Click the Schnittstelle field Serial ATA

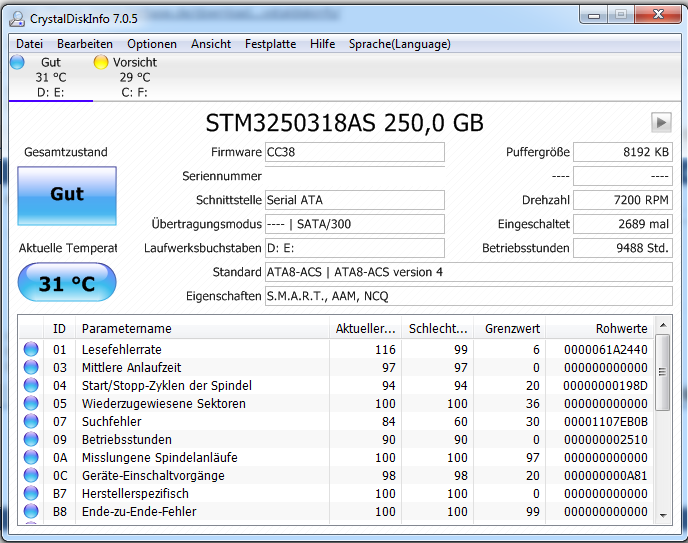355,200
